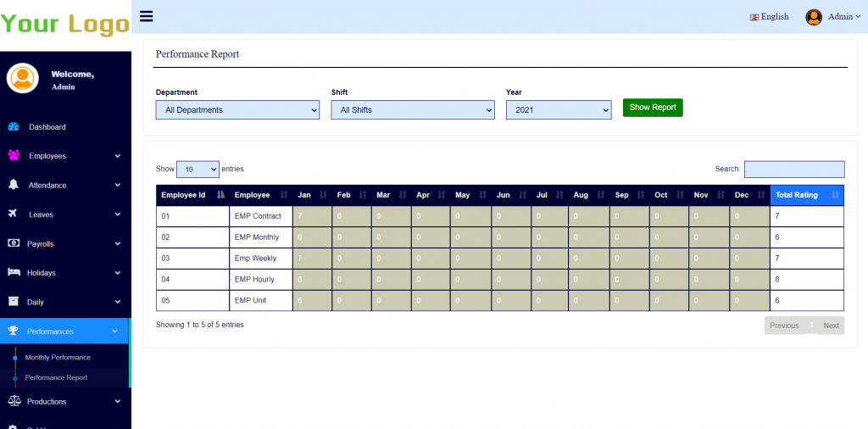Viewport: 868px width, 429px height.
Task: Click the Holidays bed icon
Action: pos(14,273)
